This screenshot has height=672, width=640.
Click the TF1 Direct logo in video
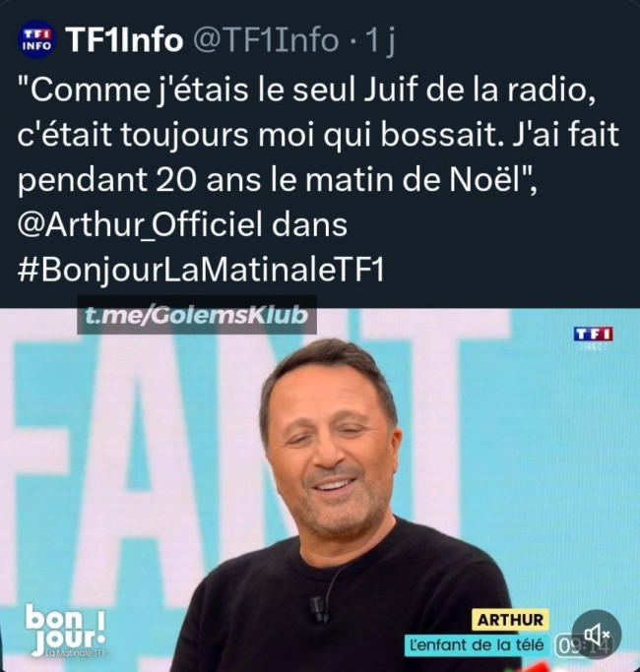[x=594, y=338]
